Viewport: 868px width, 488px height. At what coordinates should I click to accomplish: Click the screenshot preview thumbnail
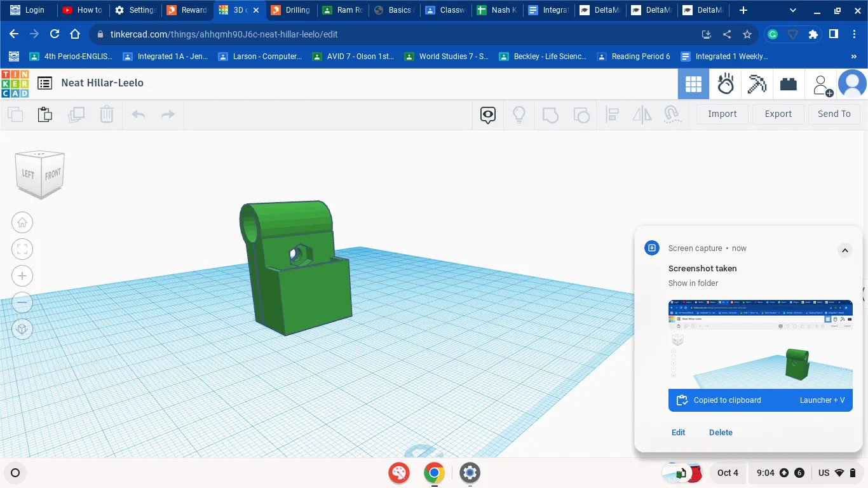760,344
